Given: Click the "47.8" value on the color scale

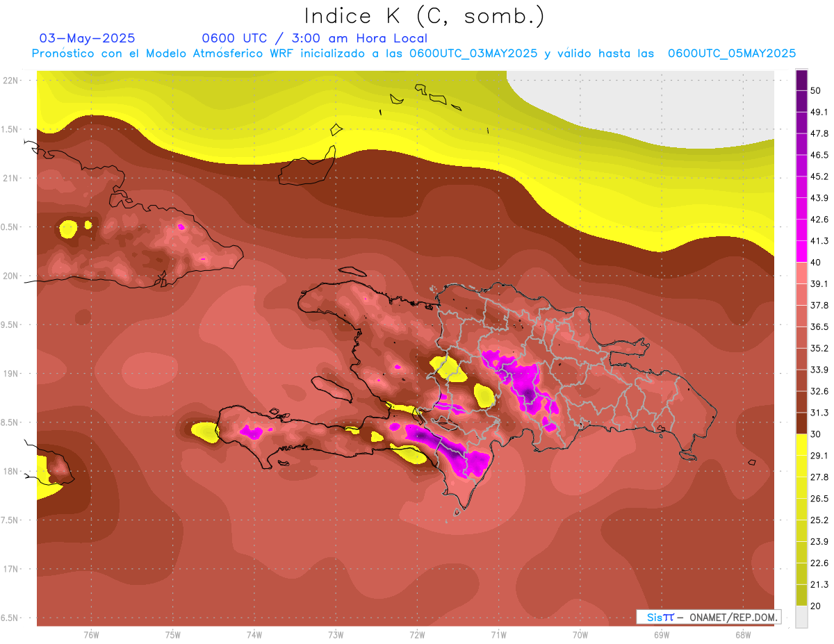Looking at the screenshot, I should [x=820, y=133].
